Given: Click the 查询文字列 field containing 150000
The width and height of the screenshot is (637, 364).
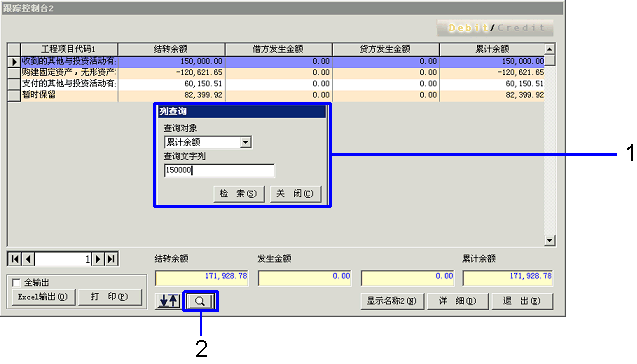Looking at the screenshot, I should pyautogui.click(x=219, y=170).
